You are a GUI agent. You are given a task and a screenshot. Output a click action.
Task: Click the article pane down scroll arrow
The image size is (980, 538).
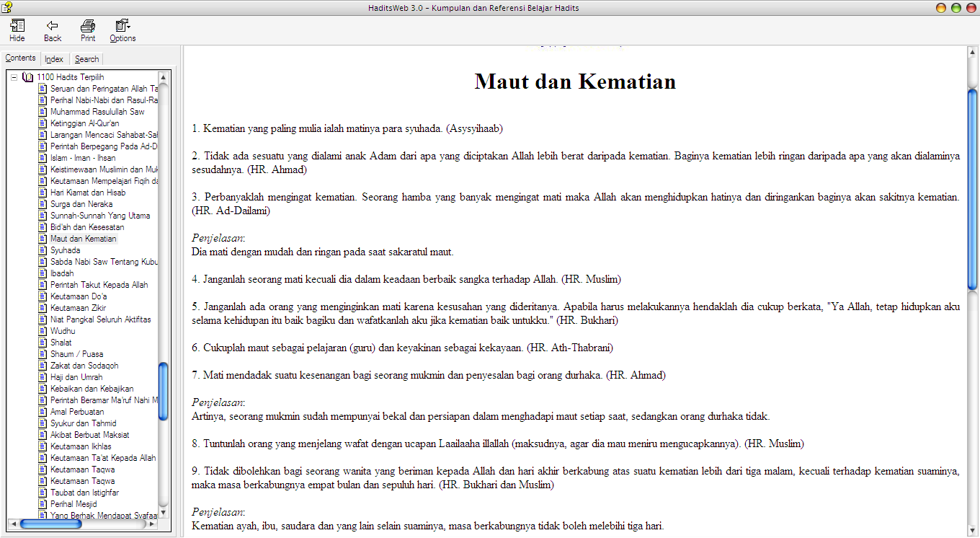pyautogui.click(x=972, y=532)
